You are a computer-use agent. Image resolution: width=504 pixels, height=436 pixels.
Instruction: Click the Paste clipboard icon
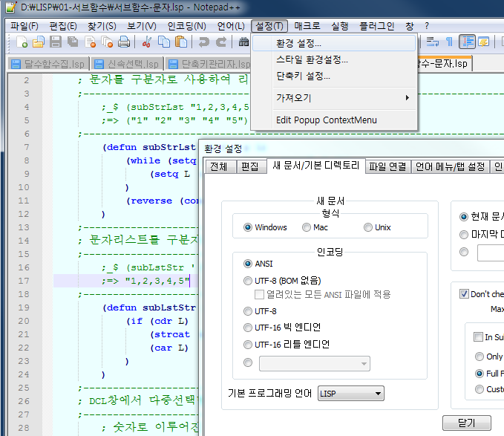click(x=180, y=42)
